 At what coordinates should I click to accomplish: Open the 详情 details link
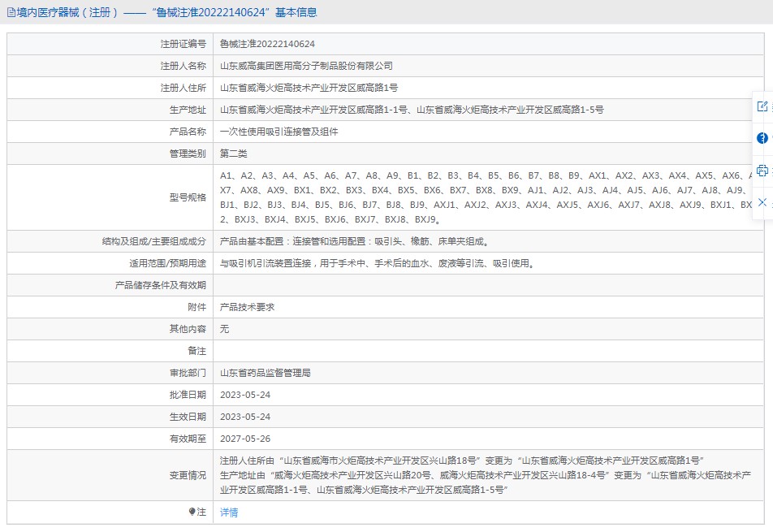(x=229, y=513)
